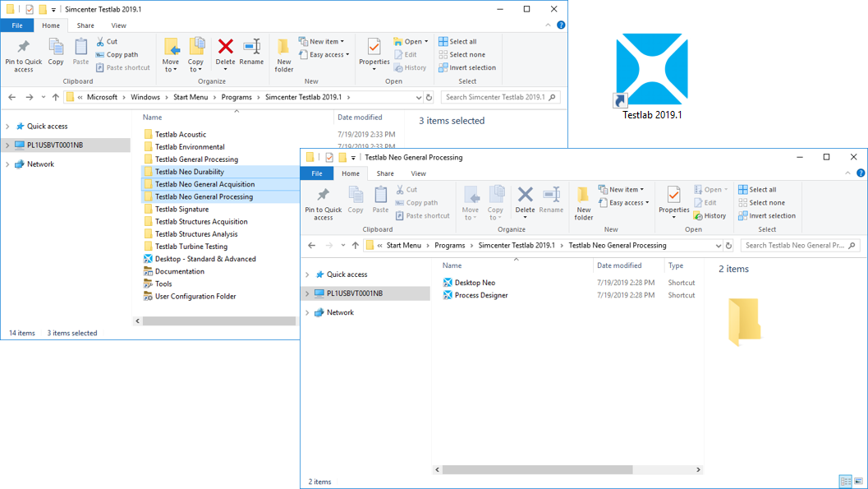Click the Desktop Neo shortcut file

(474, 283)
